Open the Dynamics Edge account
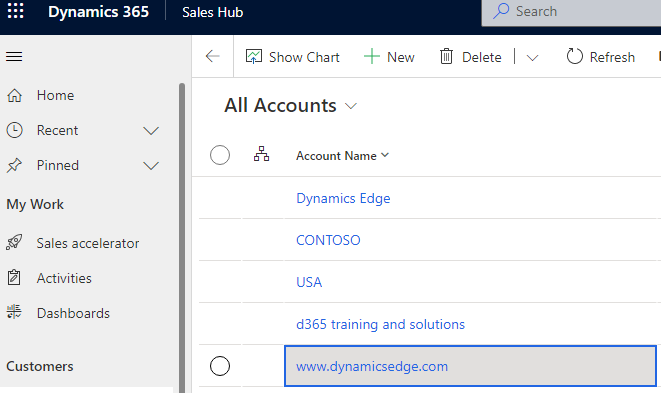 click(343, 198)
